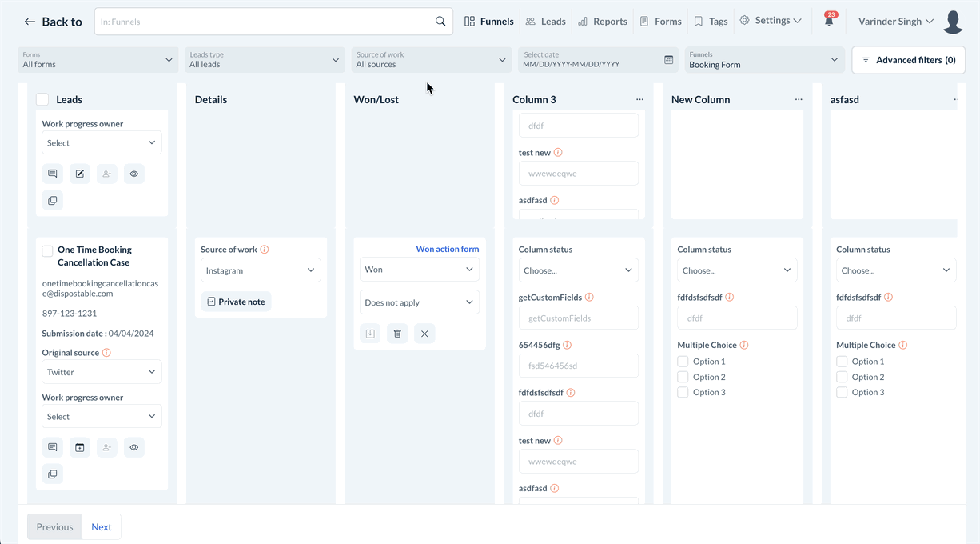Open the notifications bell
980x544 pixels.
(x=829, y=22)
